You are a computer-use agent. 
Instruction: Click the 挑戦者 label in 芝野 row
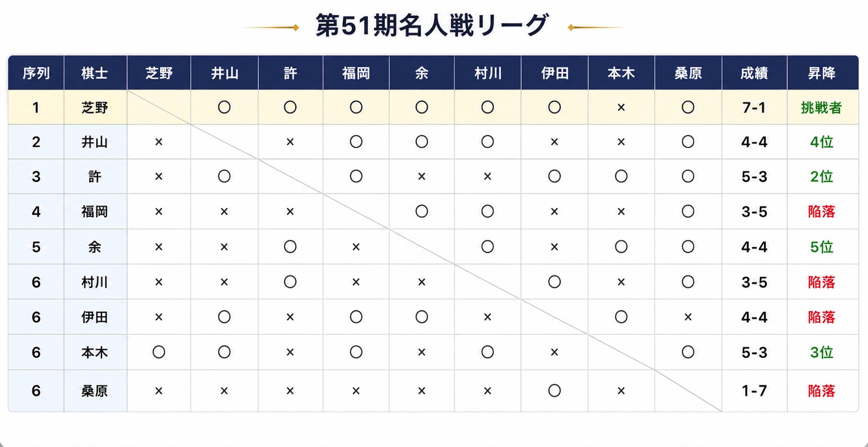821,108
